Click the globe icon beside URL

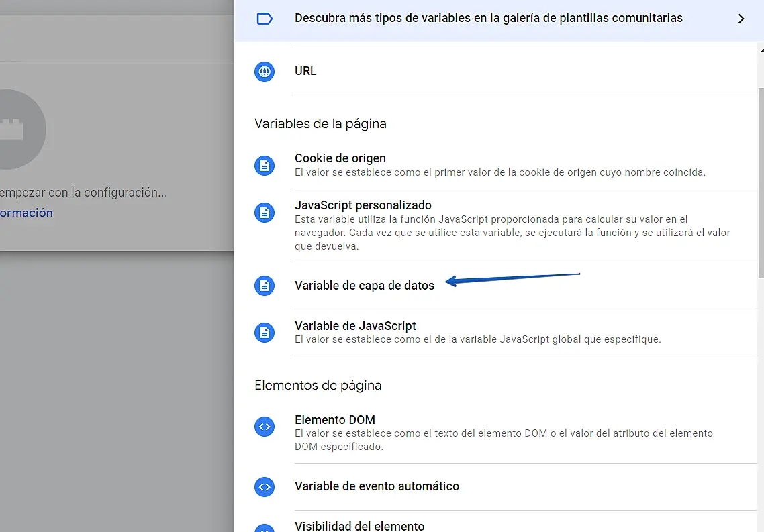(x=265, y=72)
